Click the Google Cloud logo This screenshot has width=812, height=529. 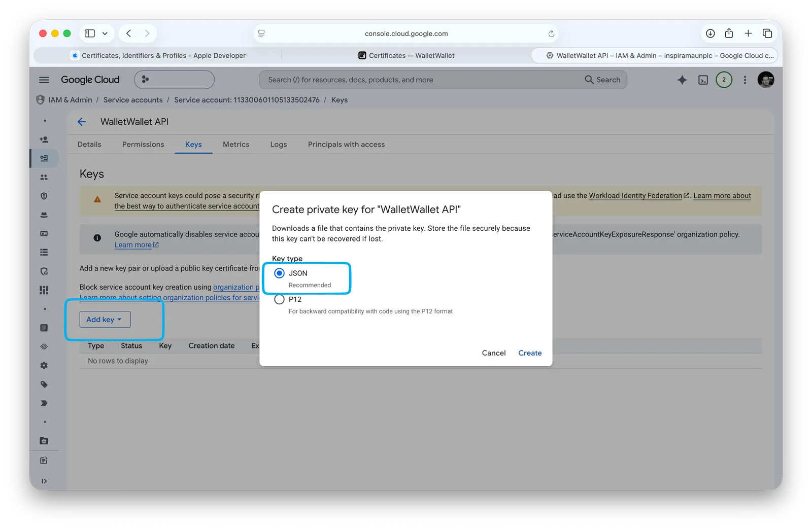coord(90,80)
